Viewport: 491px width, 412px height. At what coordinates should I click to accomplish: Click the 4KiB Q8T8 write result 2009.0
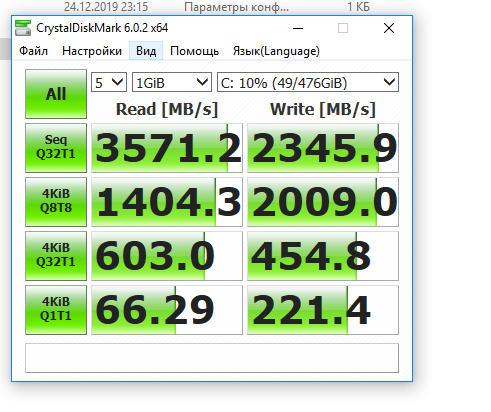pos(323,202)
